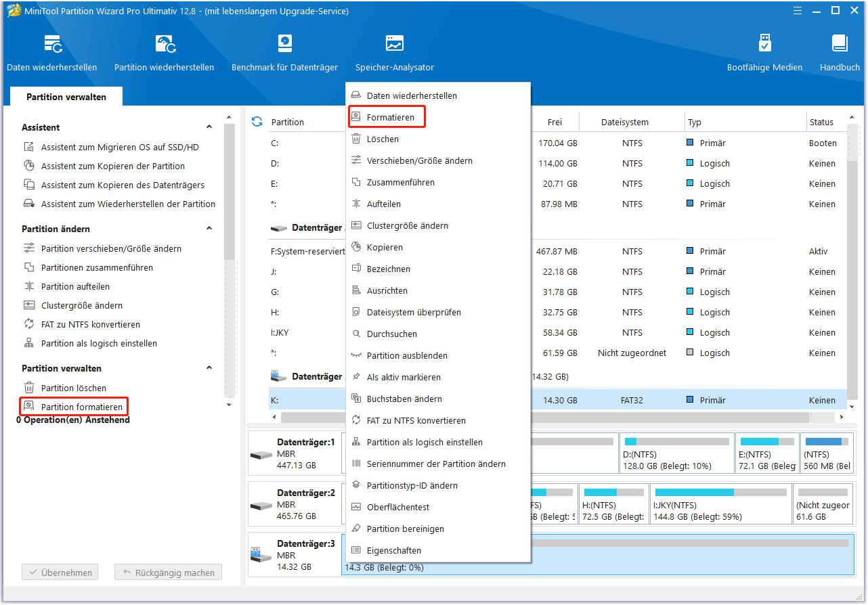Click Partition formatieren in sidebar
The image size is (868, 605).
[x=82, y=407]
